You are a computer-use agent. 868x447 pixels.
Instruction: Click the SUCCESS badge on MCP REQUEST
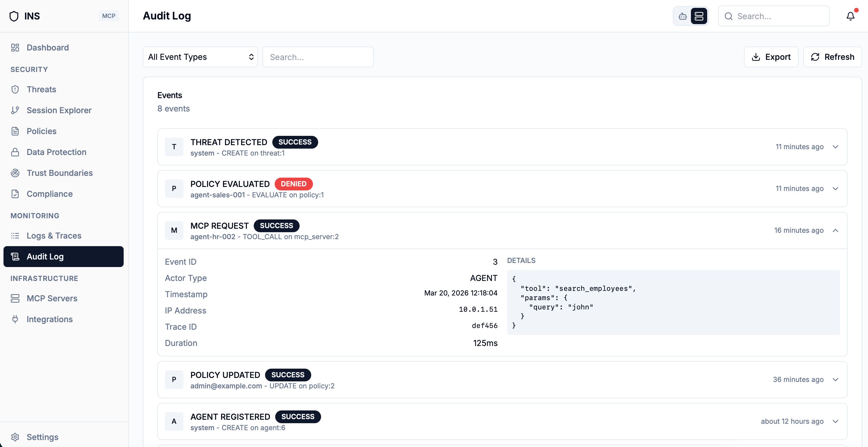point(276,226)
